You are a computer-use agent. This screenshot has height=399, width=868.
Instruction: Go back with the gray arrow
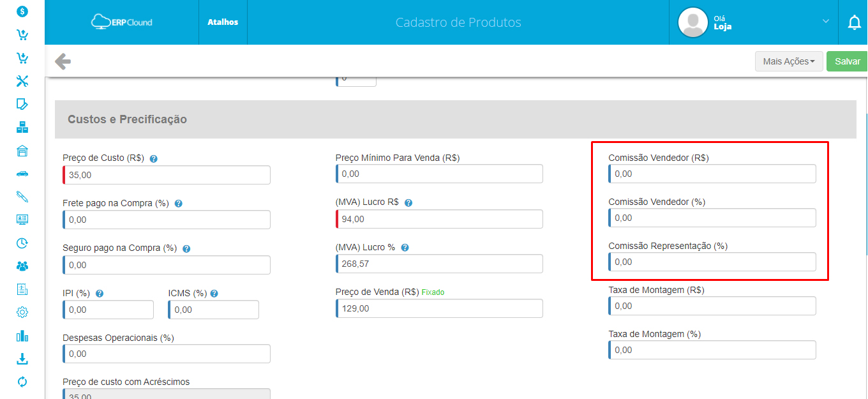pos(63,61)
